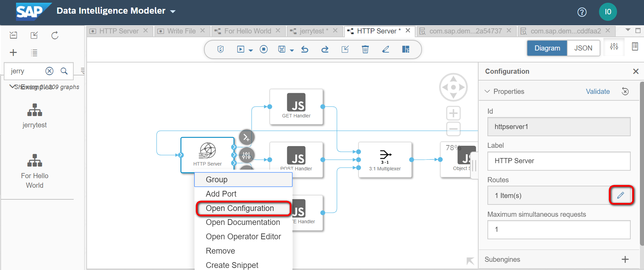Select Add Port in context menu
The image size is (644, 270).
(243, 194)
